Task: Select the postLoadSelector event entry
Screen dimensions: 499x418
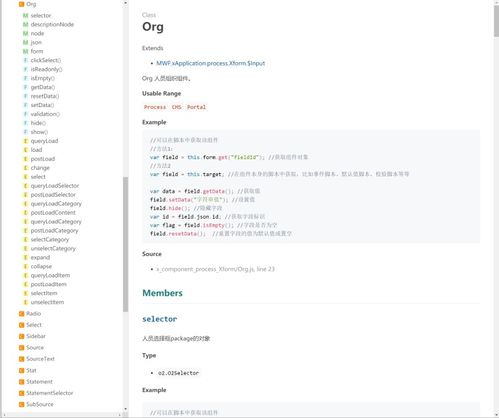Action: [53, 195]
